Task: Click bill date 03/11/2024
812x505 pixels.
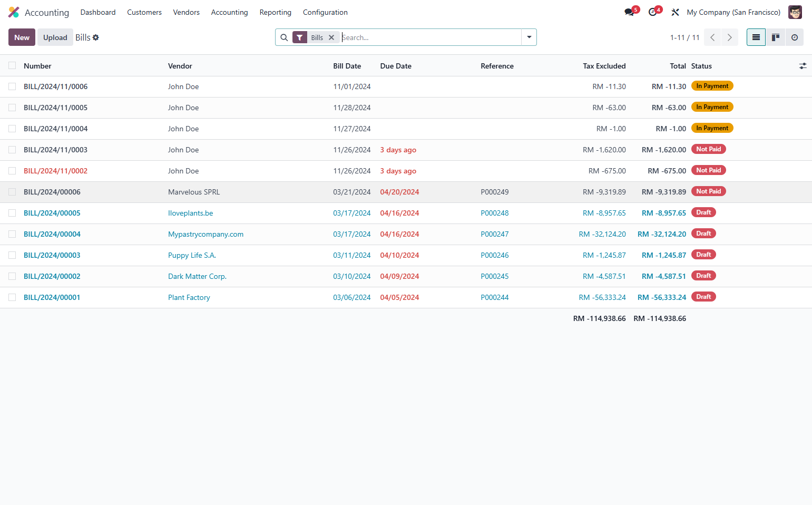Action: [352, 255]
